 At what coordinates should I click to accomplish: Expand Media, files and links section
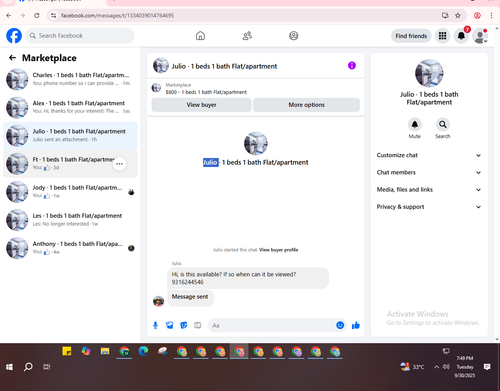429,190
